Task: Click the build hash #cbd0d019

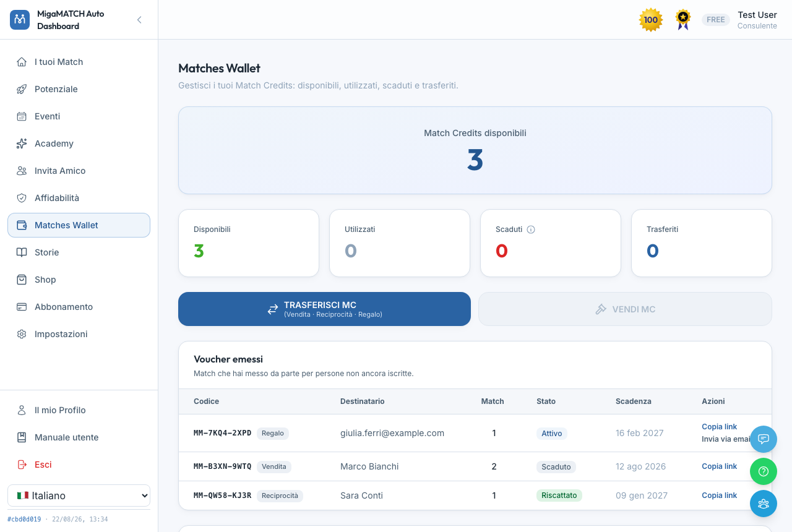Action: point(24,520)
